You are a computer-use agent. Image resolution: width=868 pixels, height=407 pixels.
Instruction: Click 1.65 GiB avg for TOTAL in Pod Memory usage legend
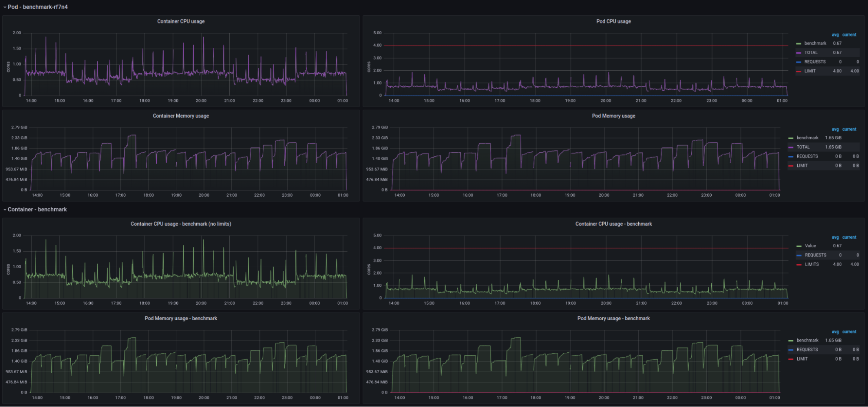tap(833, 147)
